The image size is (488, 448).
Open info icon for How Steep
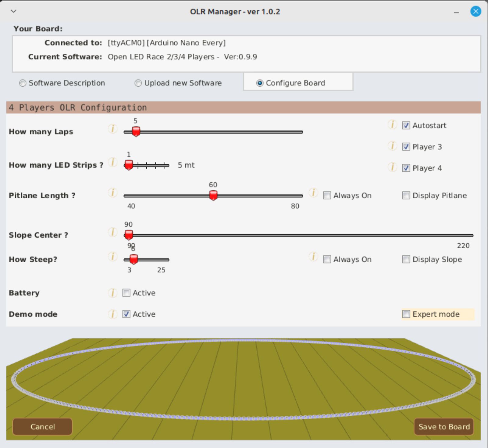112,257
